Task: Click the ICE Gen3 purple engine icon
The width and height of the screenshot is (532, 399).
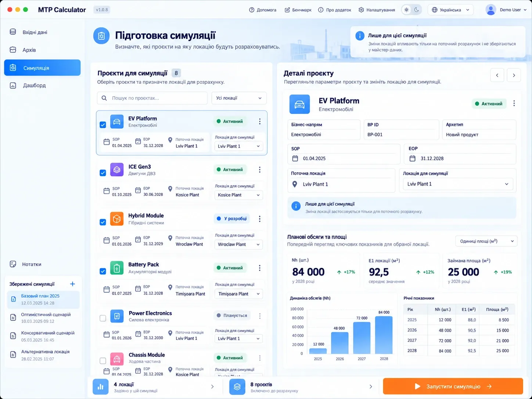Action: pos(117,170)
